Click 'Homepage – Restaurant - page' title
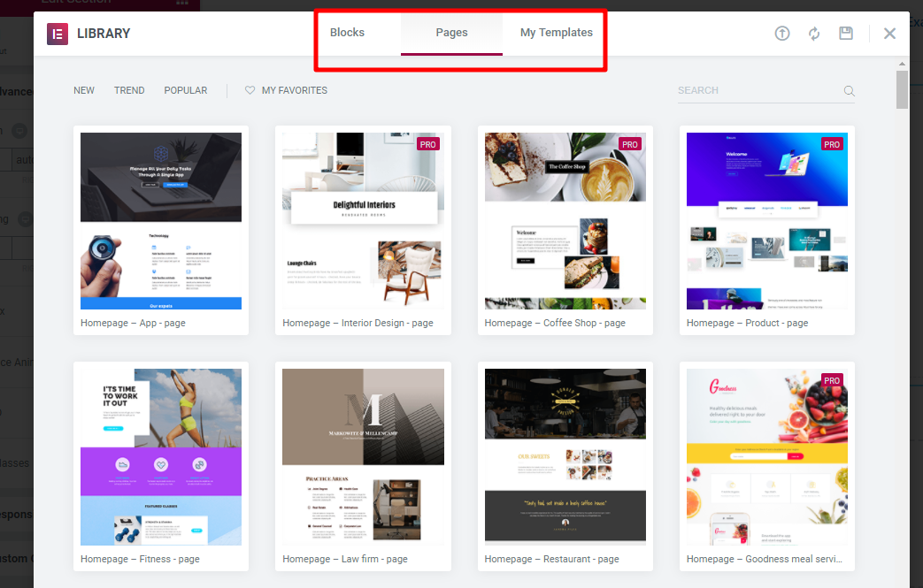Viewport: 923px width, 588px height. coord(551,559)
